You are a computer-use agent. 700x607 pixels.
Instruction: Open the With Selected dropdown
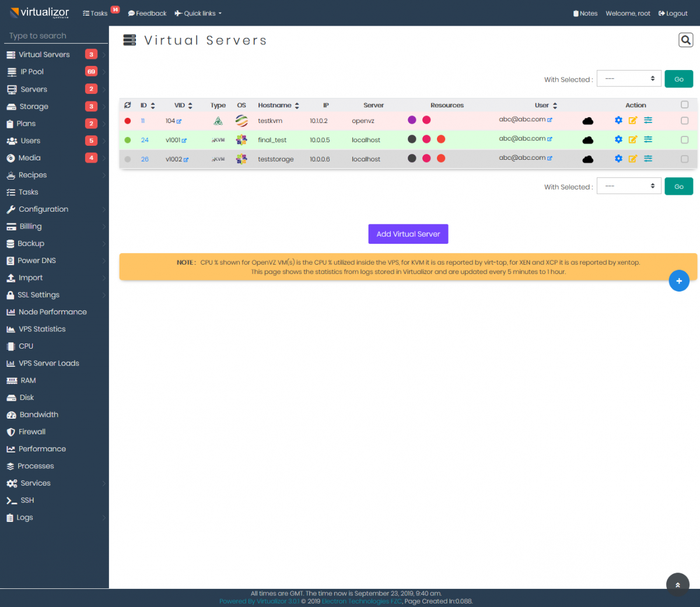(629, 79)
